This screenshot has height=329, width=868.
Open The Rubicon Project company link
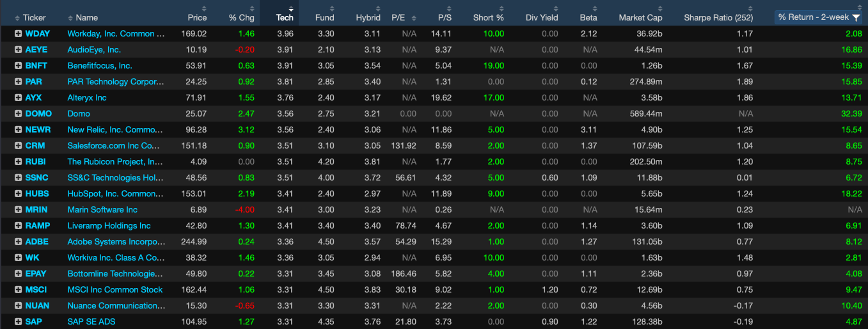coord(115,161)
